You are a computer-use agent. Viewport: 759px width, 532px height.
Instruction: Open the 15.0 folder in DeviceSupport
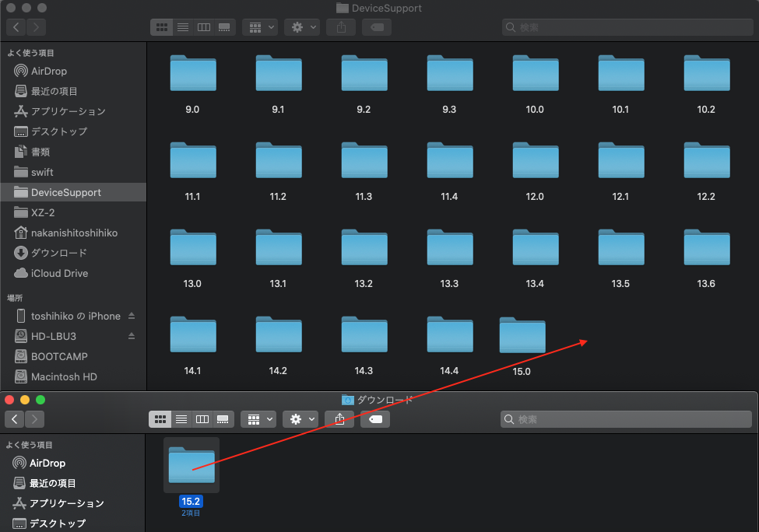click(522, 335)
